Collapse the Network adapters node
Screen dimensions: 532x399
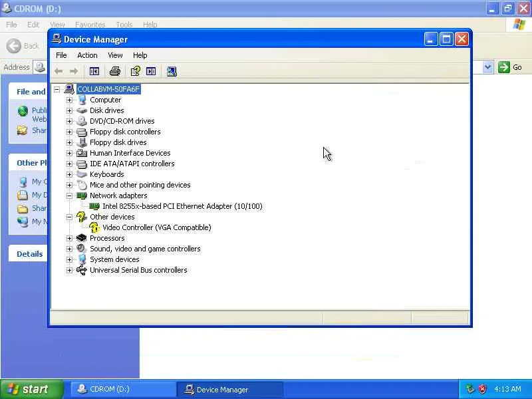tap(69, 196)
